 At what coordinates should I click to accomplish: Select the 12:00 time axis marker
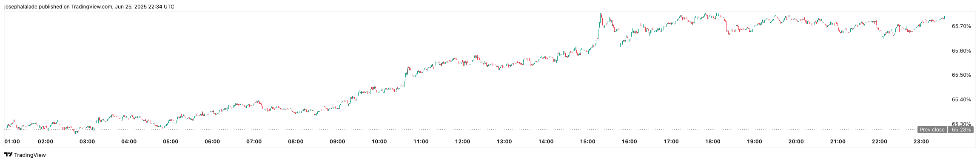point(462,141)
